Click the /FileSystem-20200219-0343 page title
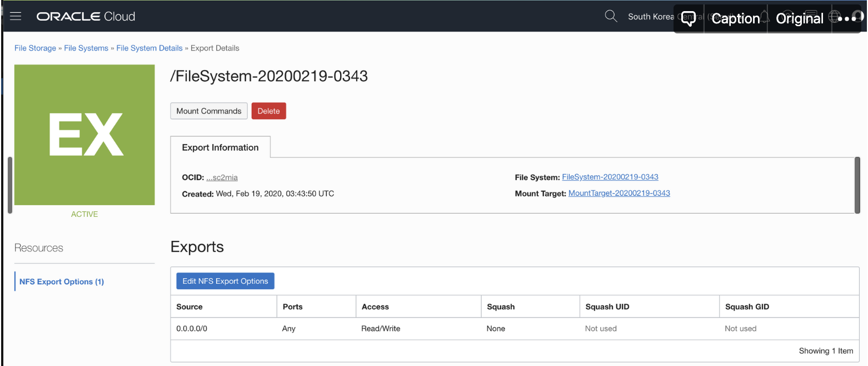The image size is (868, 366). (x=269, y=76)
